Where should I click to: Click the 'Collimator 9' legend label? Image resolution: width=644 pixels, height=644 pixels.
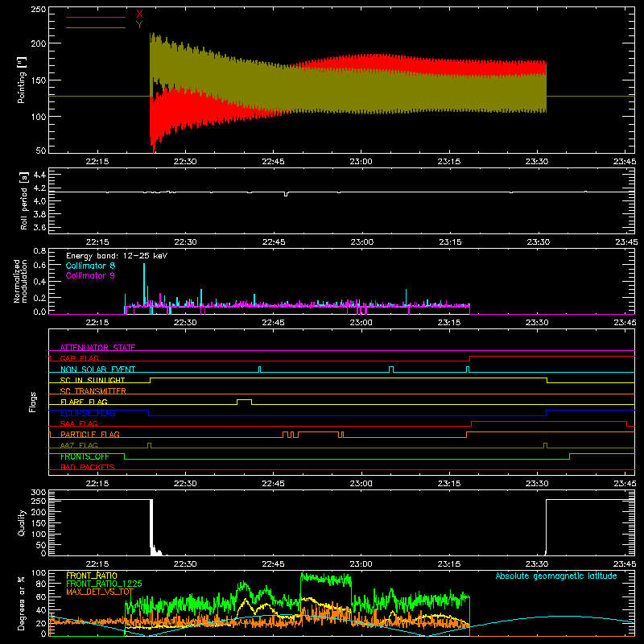[x=90, y=275]
